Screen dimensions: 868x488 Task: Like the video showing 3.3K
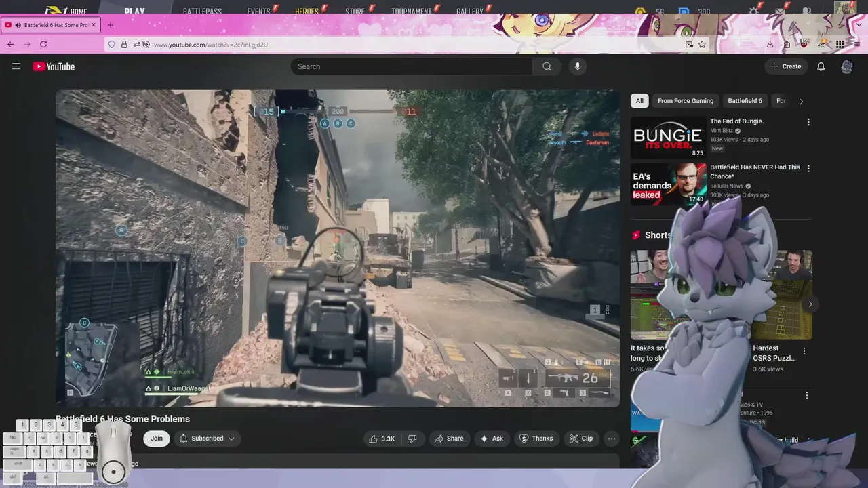click(x=382, y=439)
